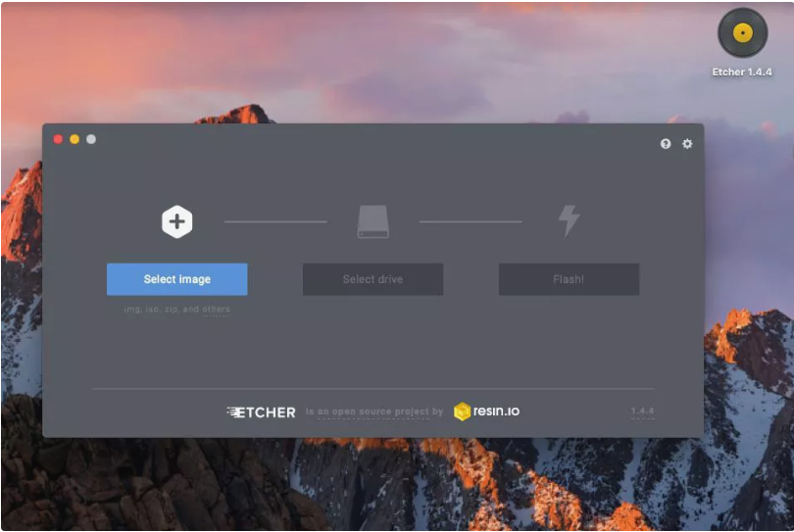Click the Select drive button
Screen dimensions: 794x532
coord(372,279)
